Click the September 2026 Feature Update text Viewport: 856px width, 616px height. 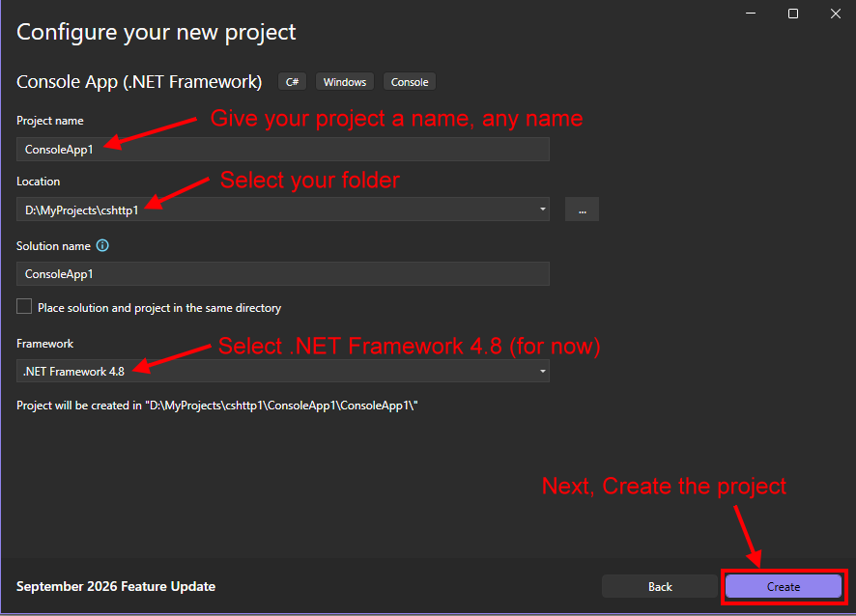[x=116, y=586]
